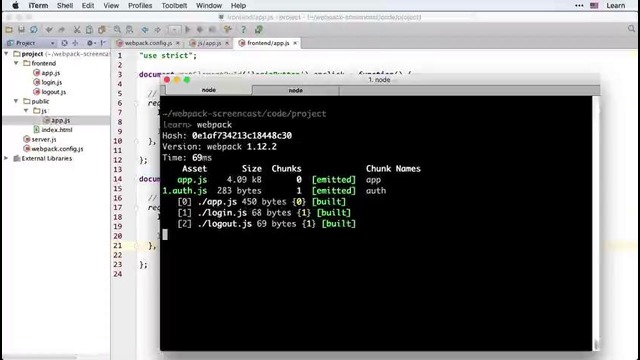
Task: Select second node tab in iTerm window
Action: click(x=296, y=90)
